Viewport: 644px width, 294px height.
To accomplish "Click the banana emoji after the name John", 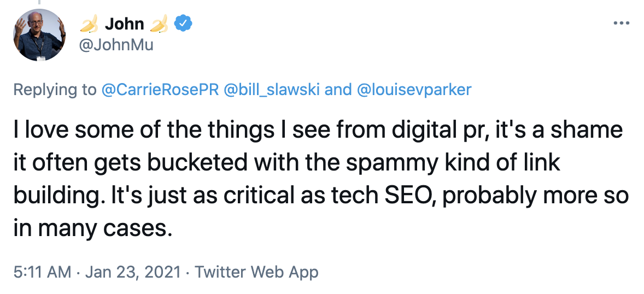I will (159, 24).
